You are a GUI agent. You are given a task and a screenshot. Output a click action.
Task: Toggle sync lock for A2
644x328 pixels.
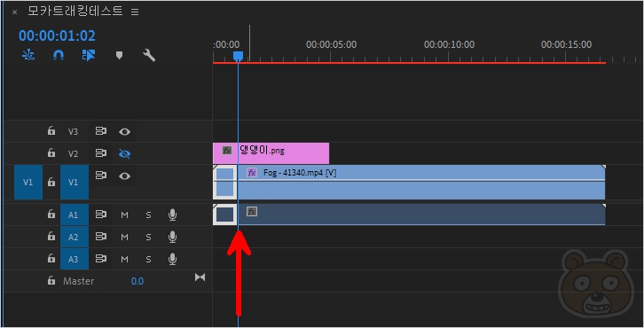(100, 237)
